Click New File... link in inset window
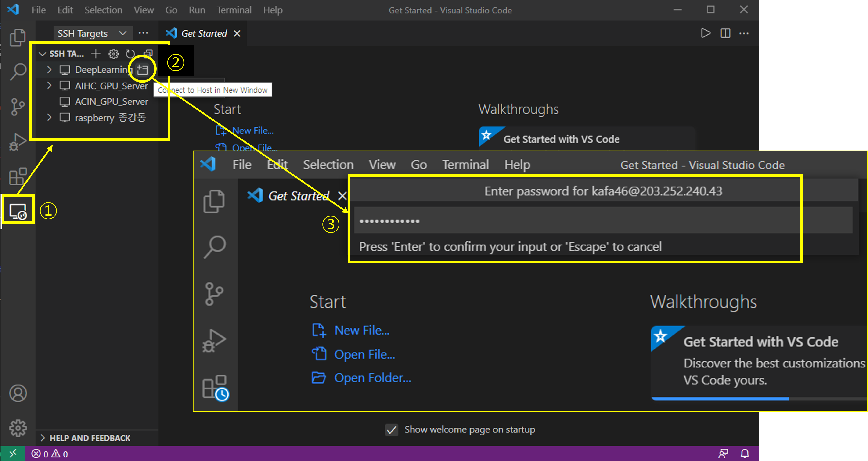Viewport: 868px width, 461px height. tap(362, 330)
